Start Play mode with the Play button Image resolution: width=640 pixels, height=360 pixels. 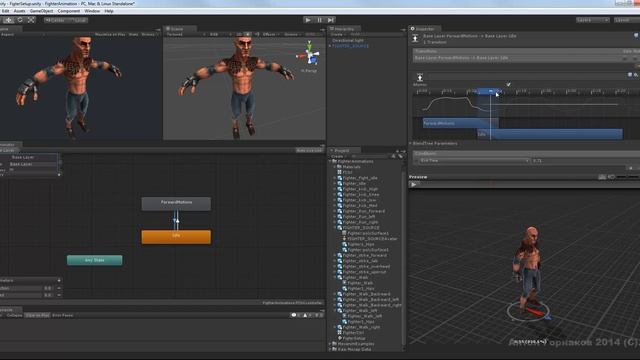pyautogui.click(x=308, y=20)
